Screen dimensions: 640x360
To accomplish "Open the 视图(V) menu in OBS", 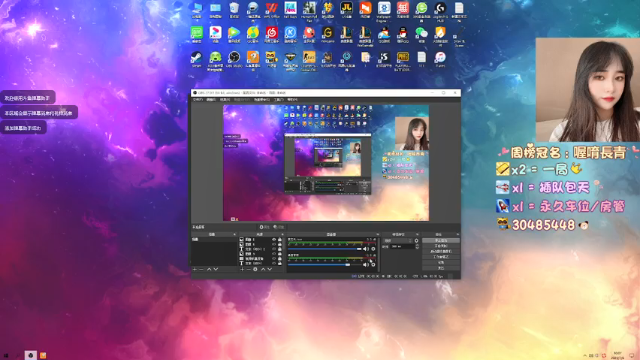I will [x=225, y=99].
